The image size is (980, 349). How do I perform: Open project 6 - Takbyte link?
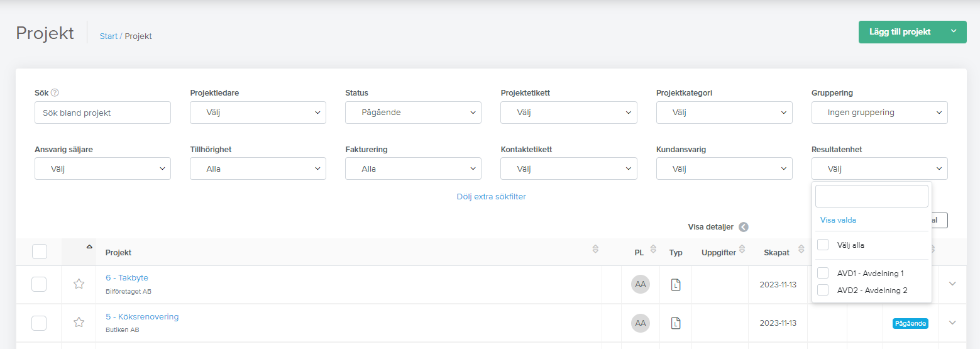127,278
